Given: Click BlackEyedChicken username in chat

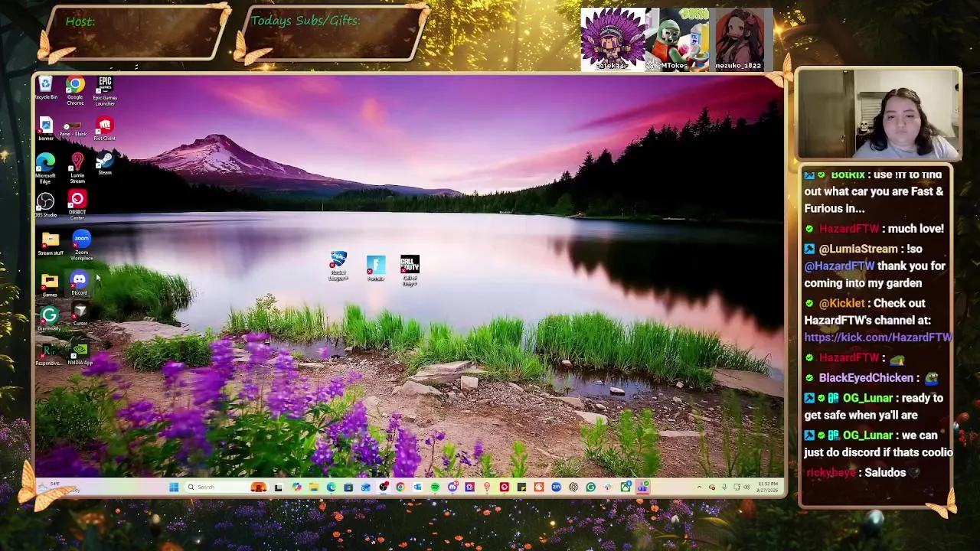Looking at the screenshot, I should click(866, 377).
